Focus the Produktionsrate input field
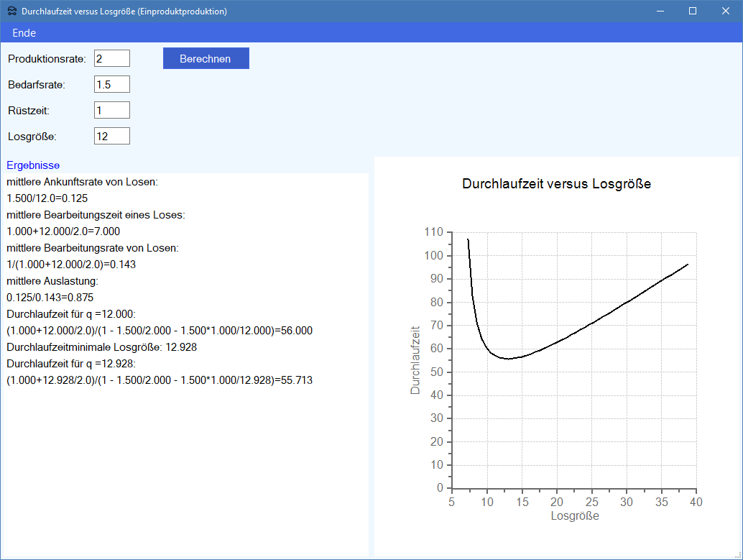This screenshot has height=560, width=743. pyautogui.click(x=111, y=58)
